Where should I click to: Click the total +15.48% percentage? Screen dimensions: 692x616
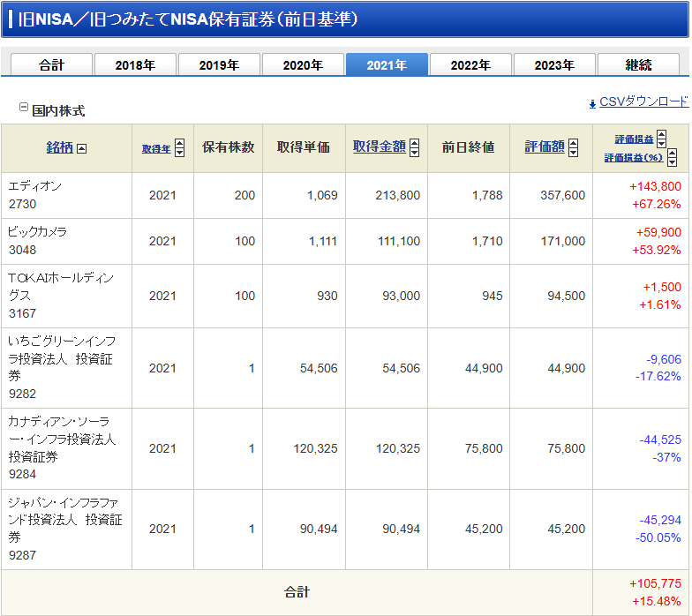[657, 602]
